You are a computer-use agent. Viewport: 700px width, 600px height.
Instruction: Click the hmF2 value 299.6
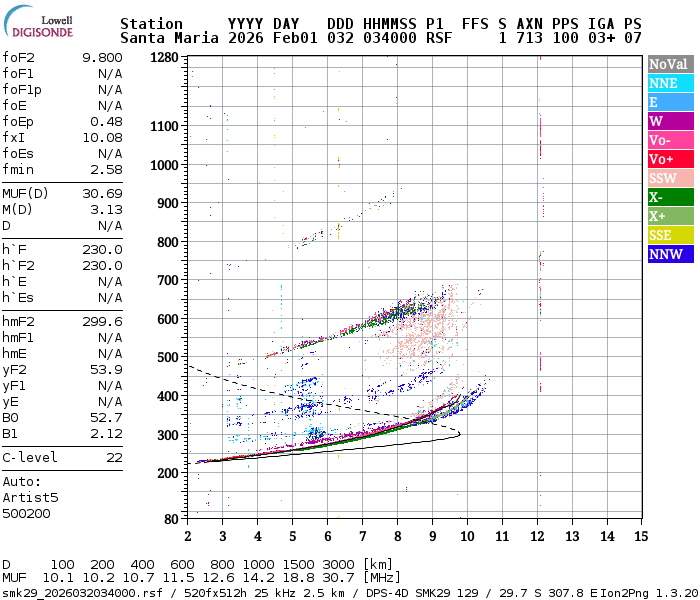102,321
